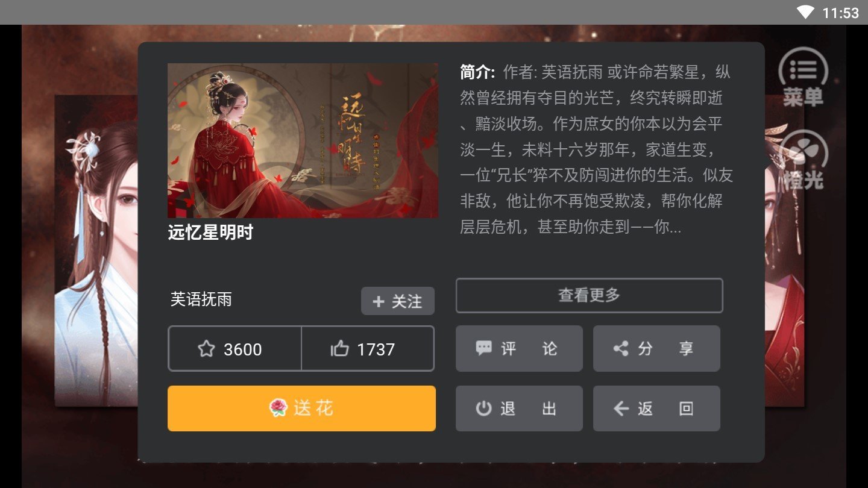Click the share network icon
This screenshot has height=488, width=868.
(x=621, y=348)
